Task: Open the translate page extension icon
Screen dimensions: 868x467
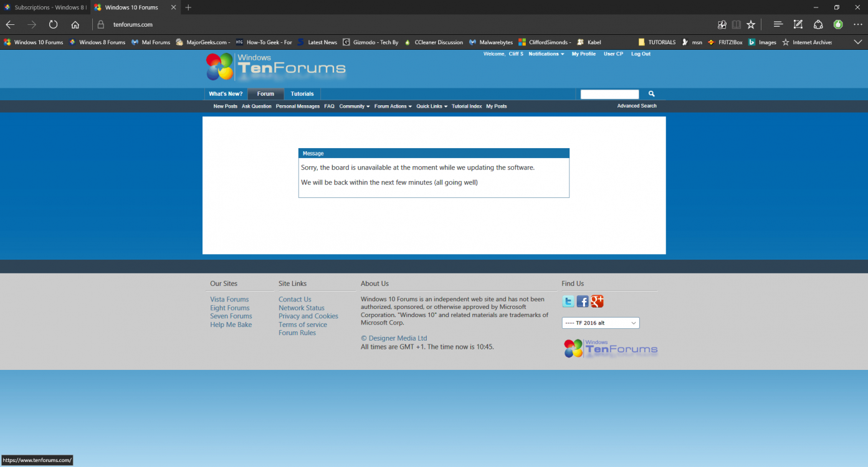Action: (x=722, y=25)
